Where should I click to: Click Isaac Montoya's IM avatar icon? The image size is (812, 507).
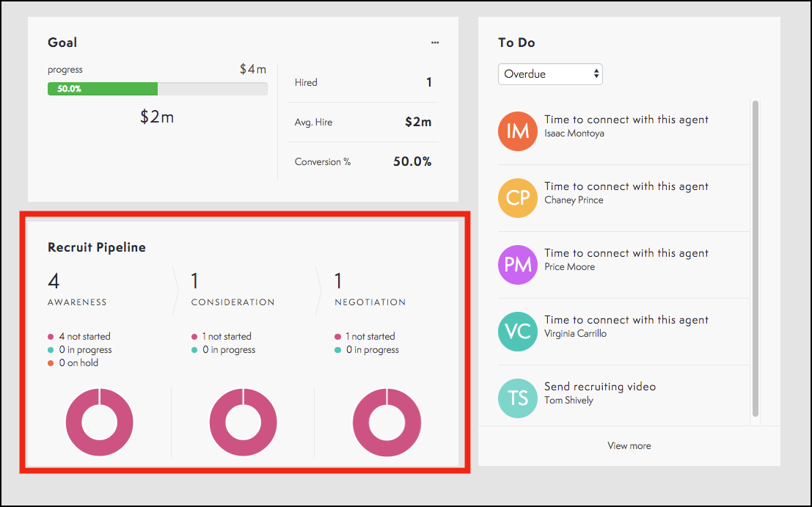point(519,131)
